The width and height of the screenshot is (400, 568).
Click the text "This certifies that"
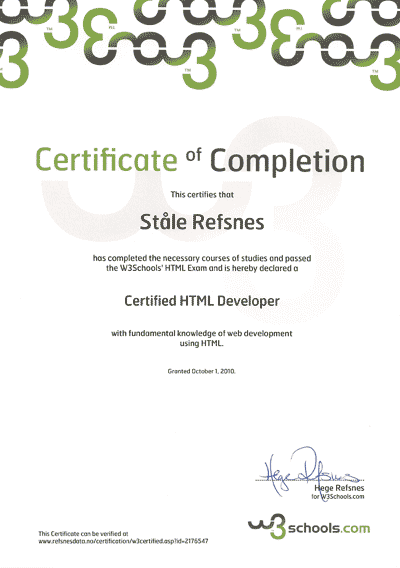pyautogui.click(x=202, y=195)
